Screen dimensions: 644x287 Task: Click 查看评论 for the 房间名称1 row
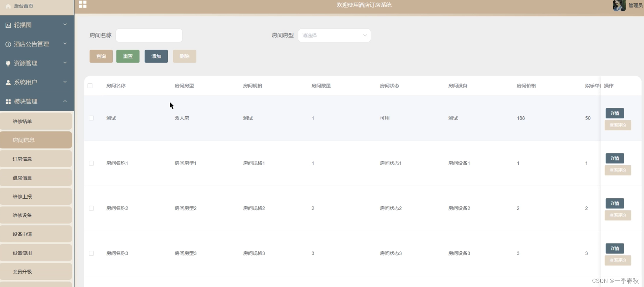618,170
